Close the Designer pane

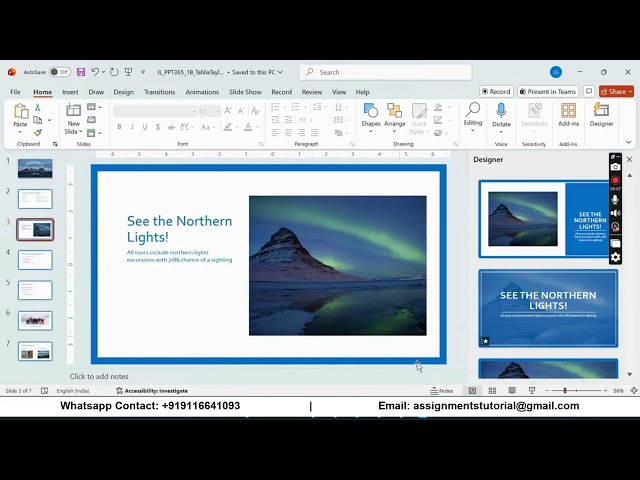pyautogui.click(x=629, y=160)
